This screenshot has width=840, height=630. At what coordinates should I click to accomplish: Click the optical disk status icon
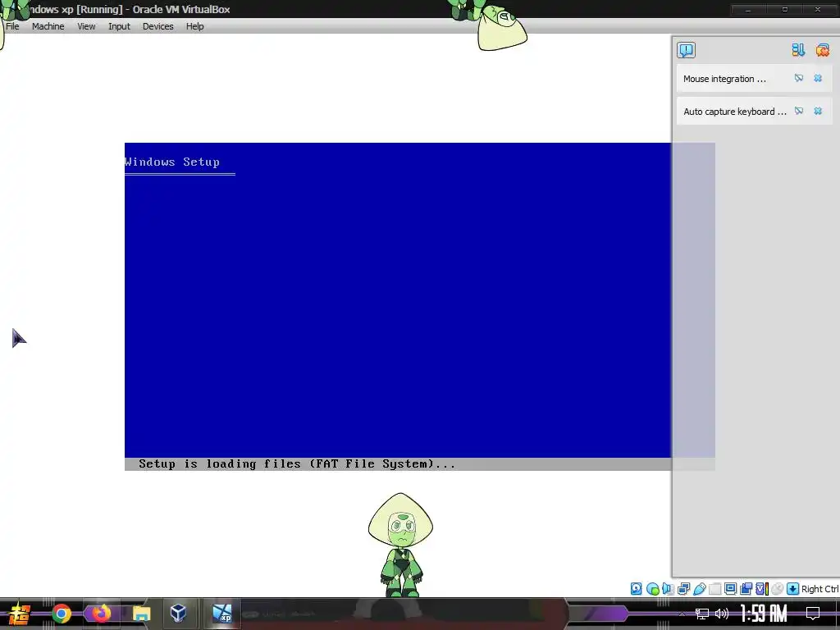[x=652, y=589]
